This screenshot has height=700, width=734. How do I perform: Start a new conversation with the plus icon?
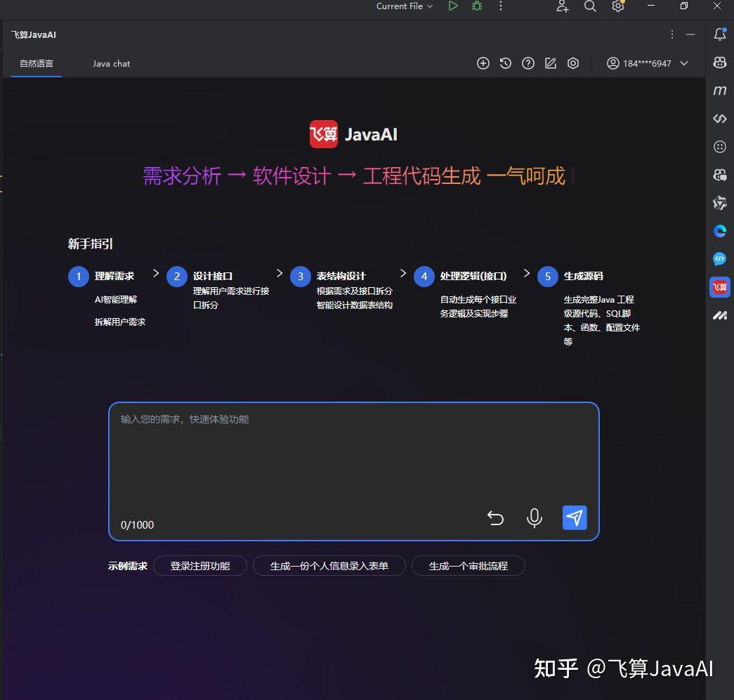[483, 63]
